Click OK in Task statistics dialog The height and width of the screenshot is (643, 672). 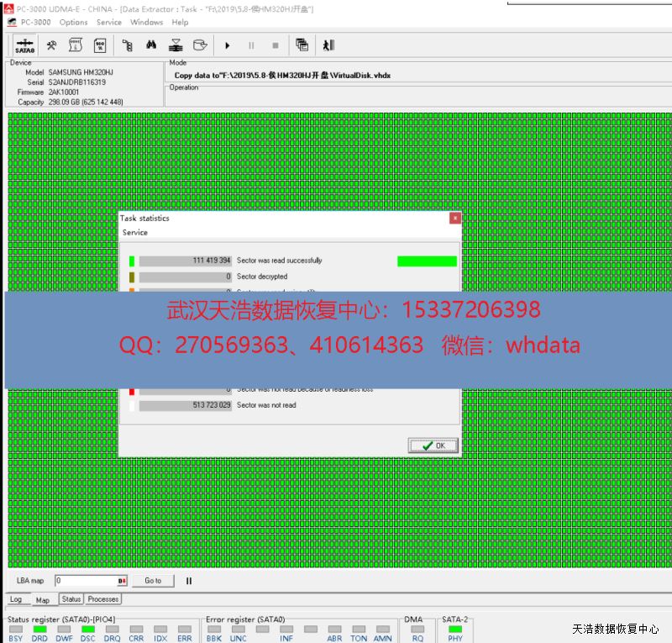click(433, 445)
